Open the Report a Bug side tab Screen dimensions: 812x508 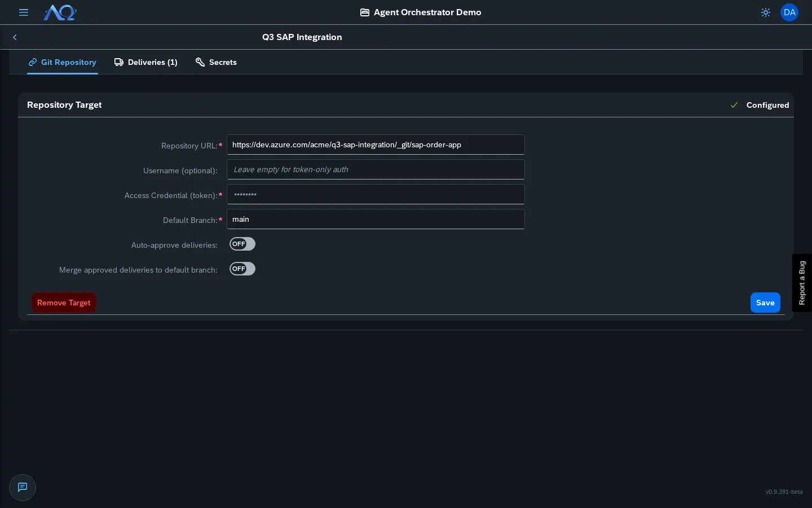click(x=802, y=283)
